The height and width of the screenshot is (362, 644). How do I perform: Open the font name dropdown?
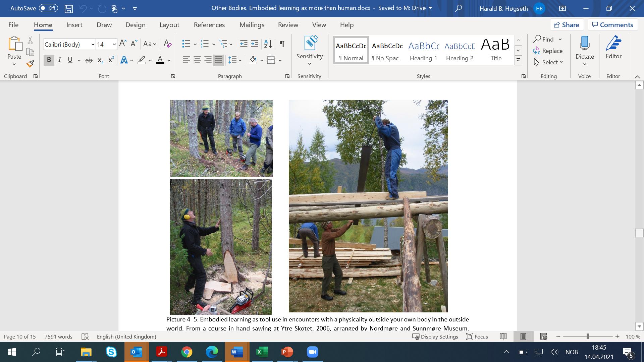coord(93,44)
